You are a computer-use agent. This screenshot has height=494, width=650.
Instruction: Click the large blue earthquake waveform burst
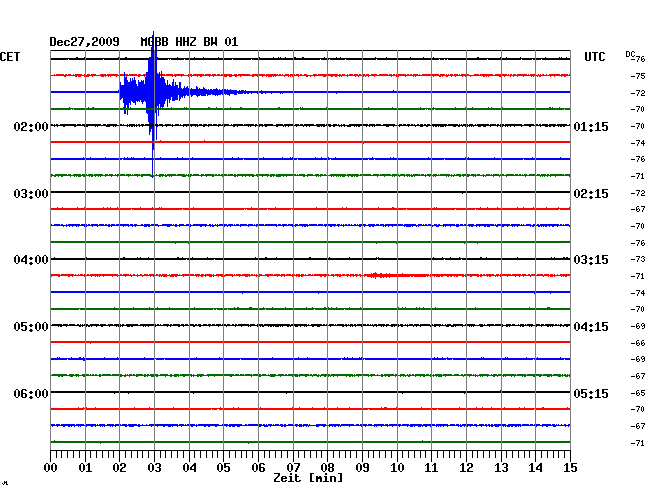(153, 92)
